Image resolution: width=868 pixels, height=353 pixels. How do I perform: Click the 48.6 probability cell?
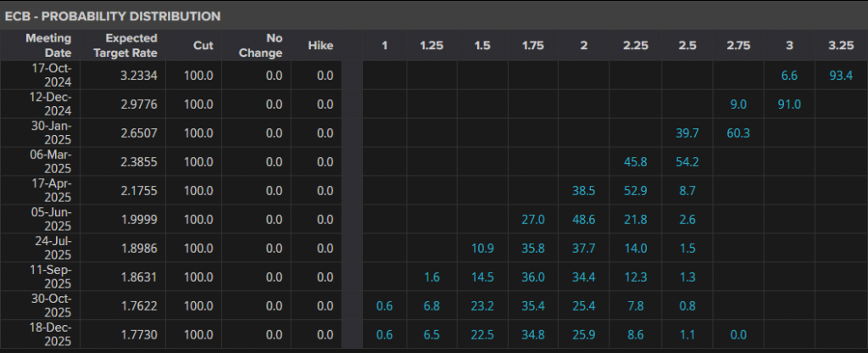coord(583,220)
